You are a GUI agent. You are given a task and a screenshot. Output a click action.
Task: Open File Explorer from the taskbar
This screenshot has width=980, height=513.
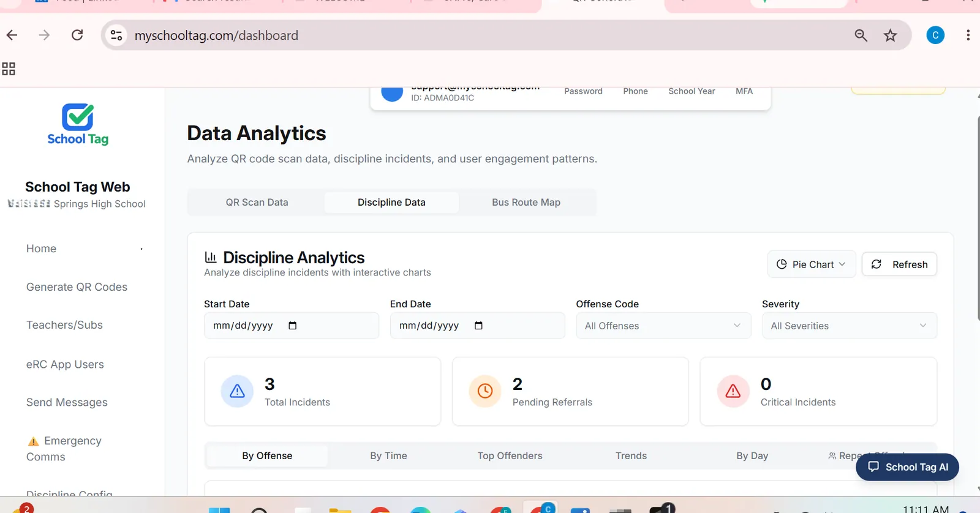340,510
